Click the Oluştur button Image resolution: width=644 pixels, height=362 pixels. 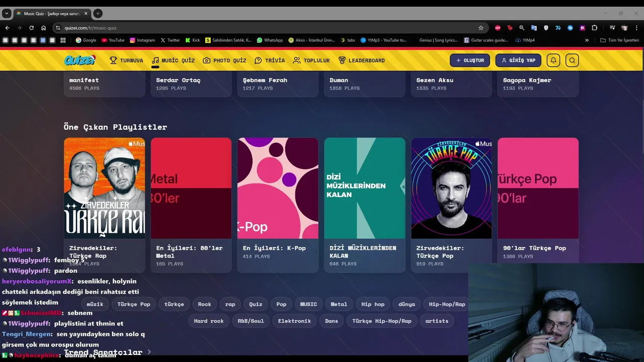470,60
